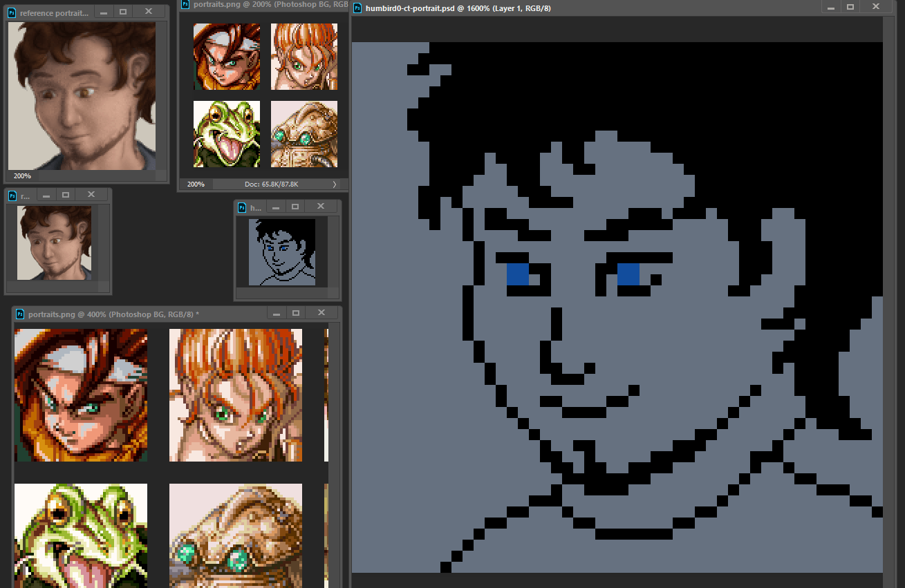Click the Ps icon of portraits.png @ 400% window
This screenshot has width=905, height=588.
click(x=20, y=314)
